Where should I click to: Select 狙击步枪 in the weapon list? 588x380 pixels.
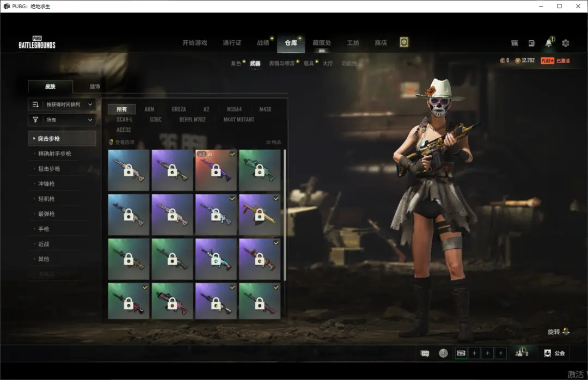(x=49, y=169)
